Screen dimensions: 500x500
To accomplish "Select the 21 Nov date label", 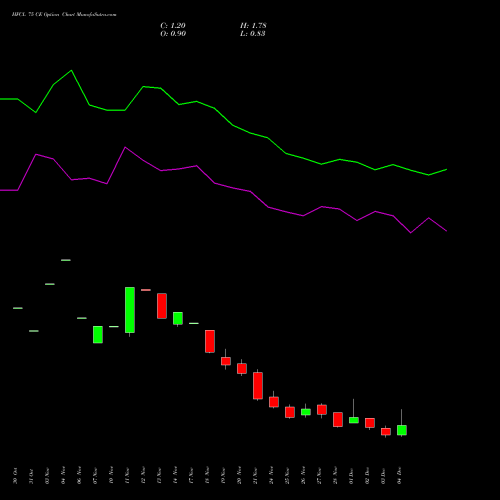I will 255,476.
